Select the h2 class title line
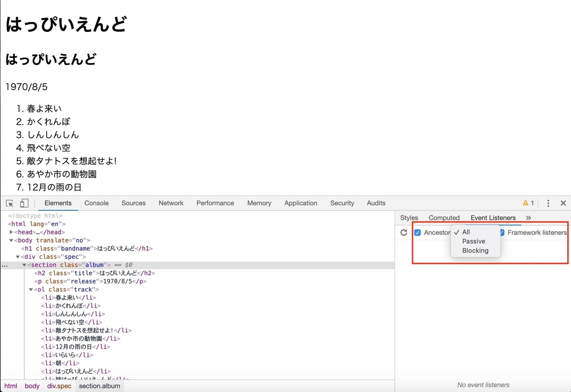This screenshot has width=571, height=392. (95, 273)
